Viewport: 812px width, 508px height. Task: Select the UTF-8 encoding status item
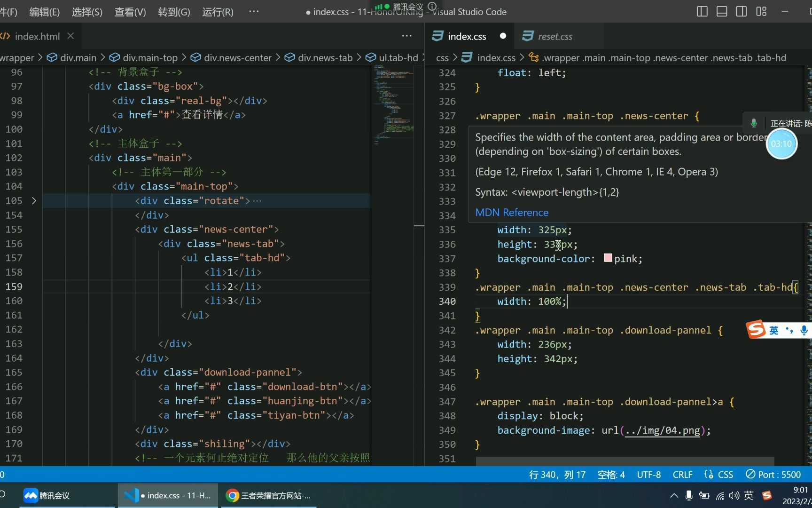click(648, 475)
